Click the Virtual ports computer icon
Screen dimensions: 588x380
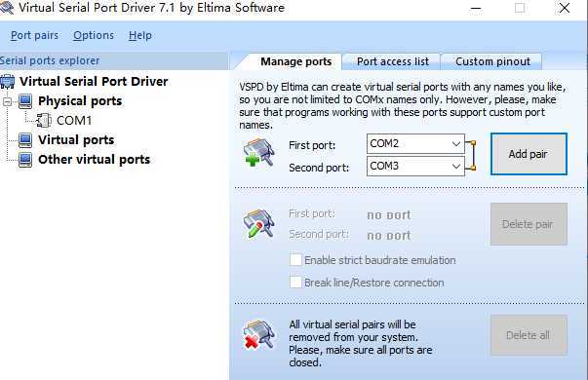tap(25, 140)
